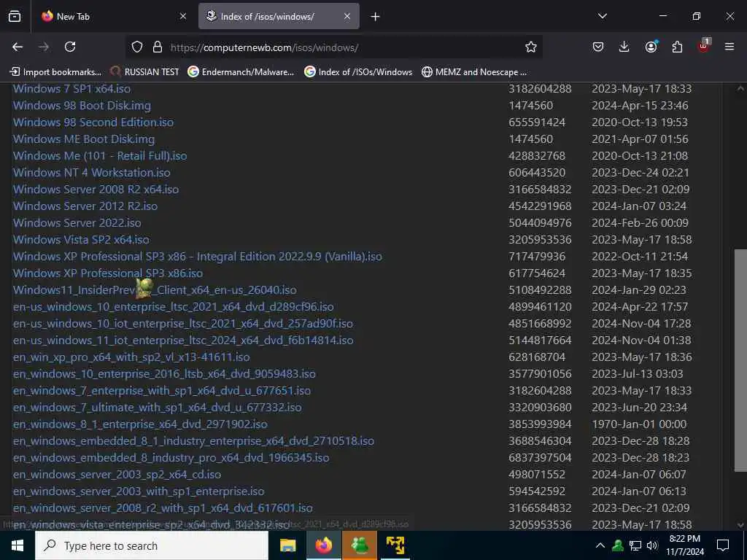
Task: Open File Explorer from taskbar
Action: 287,545
